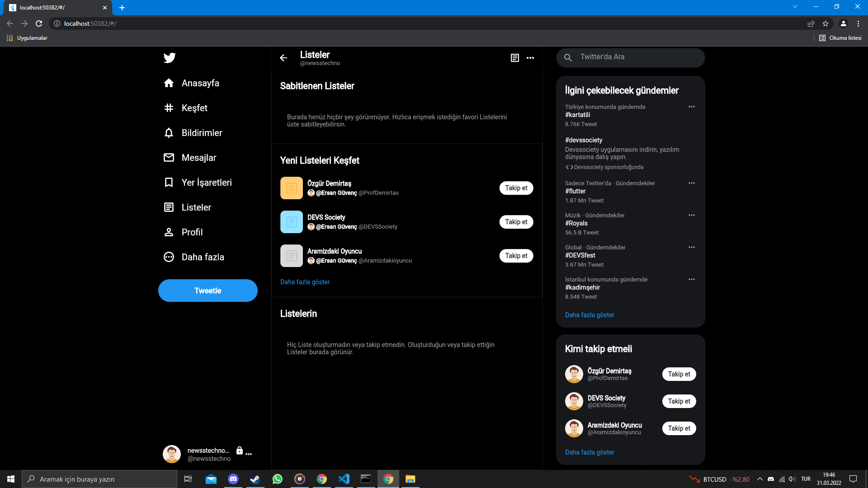Open Chrome's three-dot menu
868x488 pixels.
click(858, 23)
